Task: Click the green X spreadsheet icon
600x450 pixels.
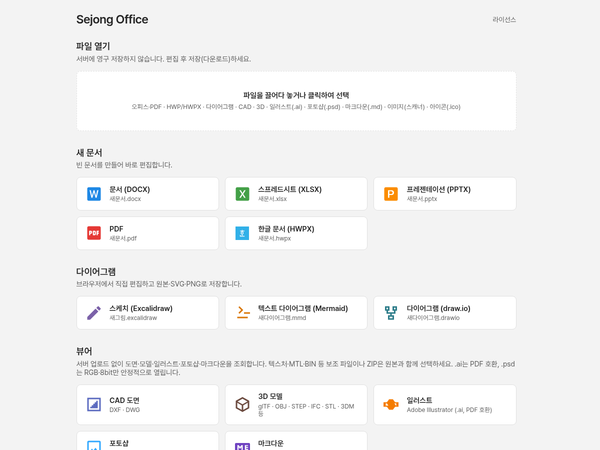Action: (242, 194)
